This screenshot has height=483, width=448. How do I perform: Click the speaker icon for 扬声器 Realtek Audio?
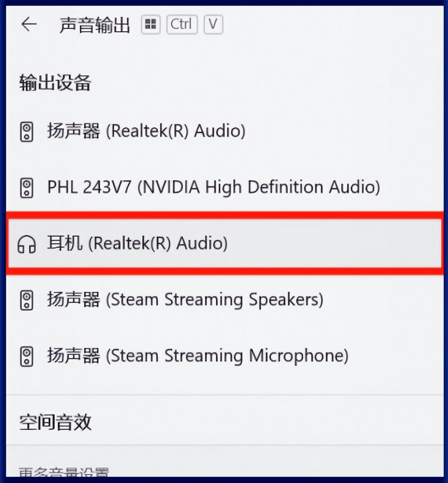tap(27, 132)
